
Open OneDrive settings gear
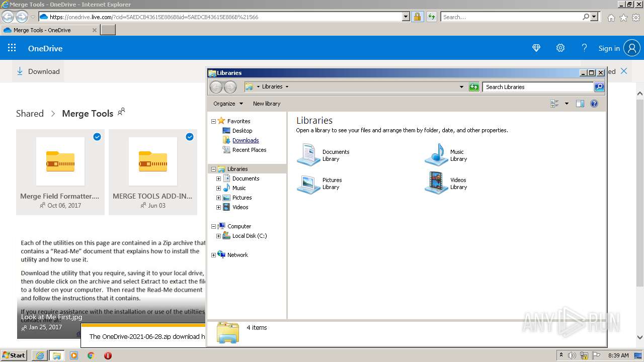[x=560, y=48]
